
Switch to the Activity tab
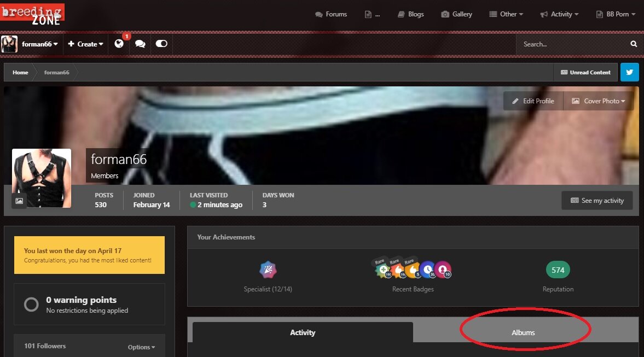(303, 332)
